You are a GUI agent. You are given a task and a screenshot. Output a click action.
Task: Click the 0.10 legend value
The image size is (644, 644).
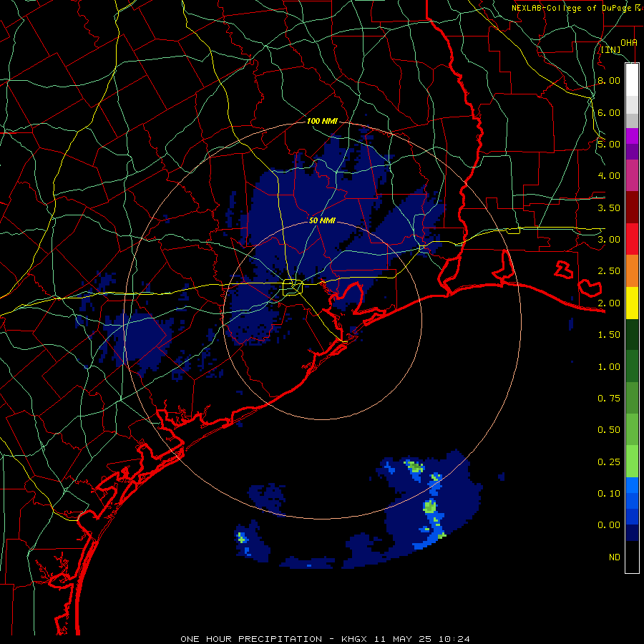click(609, 494)
